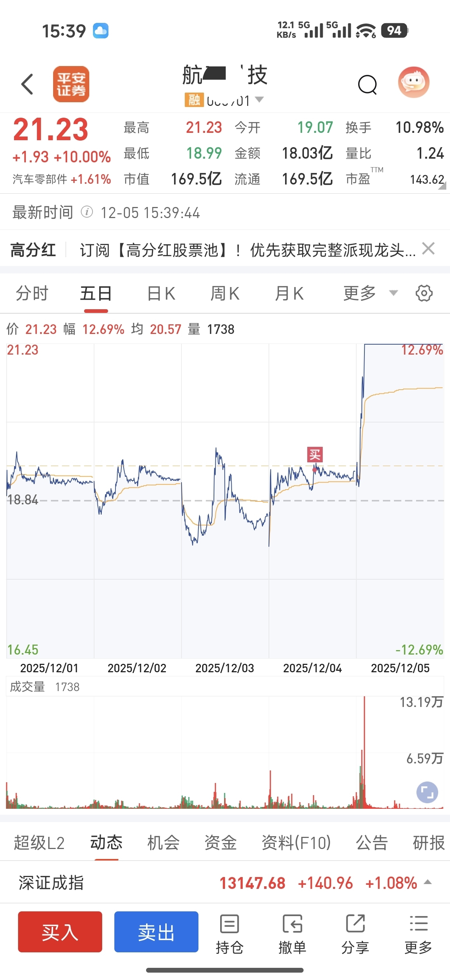Tap the back arrow icon
The image size is (450, 980).
click(27, 84)
